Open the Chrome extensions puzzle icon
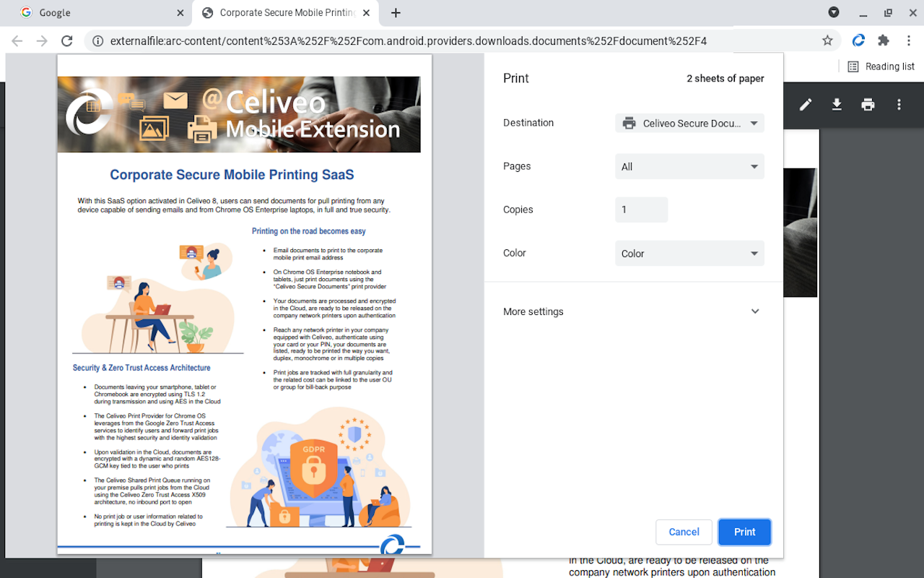The image size is (924, 578). [x=882, y=40]
